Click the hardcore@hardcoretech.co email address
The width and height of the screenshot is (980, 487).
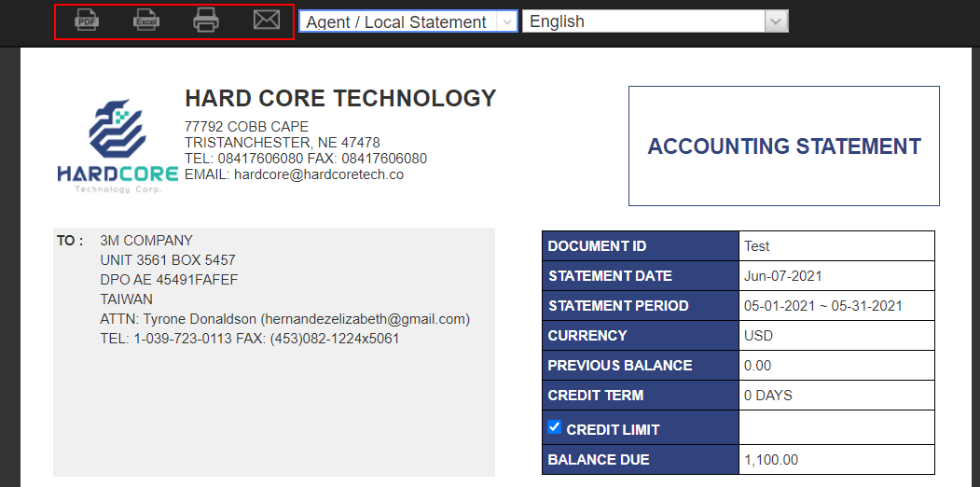click(318, 174)
